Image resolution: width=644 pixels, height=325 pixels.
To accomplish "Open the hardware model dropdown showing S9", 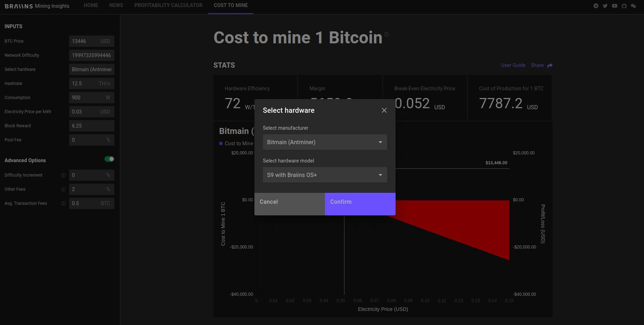I will [x=324, y=175].
